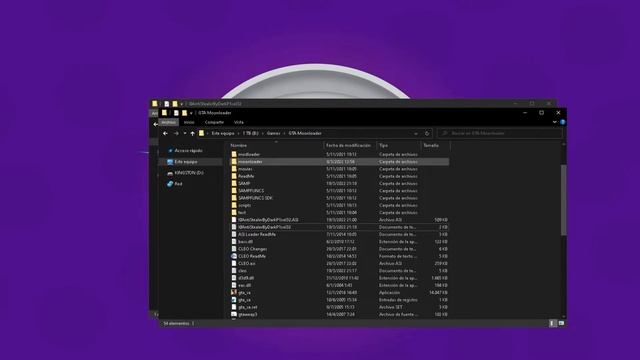Select the moonloader folder
This screenshot has width=640, height=360.
tap(340, 162)
